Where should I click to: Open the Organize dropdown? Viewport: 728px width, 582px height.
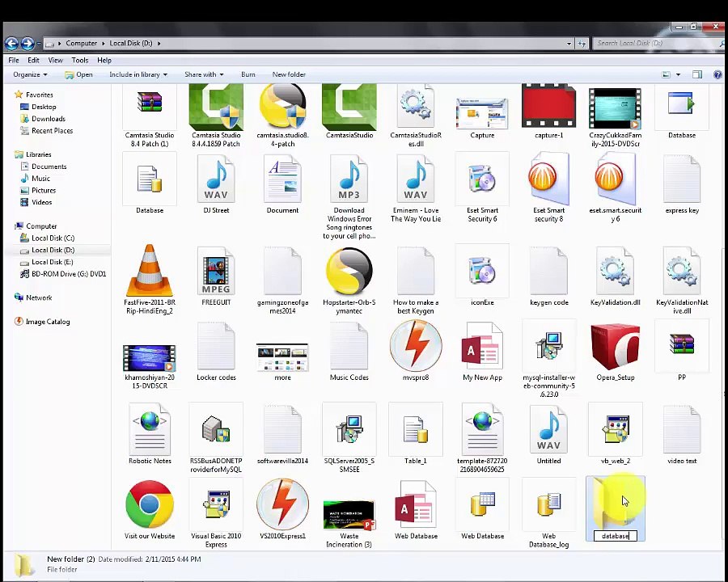pos(30,74)
